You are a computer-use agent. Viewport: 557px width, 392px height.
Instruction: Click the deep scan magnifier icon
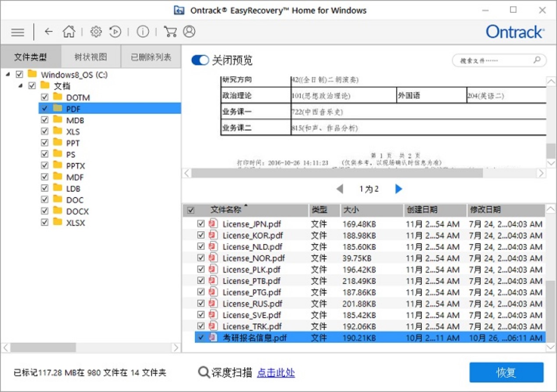coord(203,373)
